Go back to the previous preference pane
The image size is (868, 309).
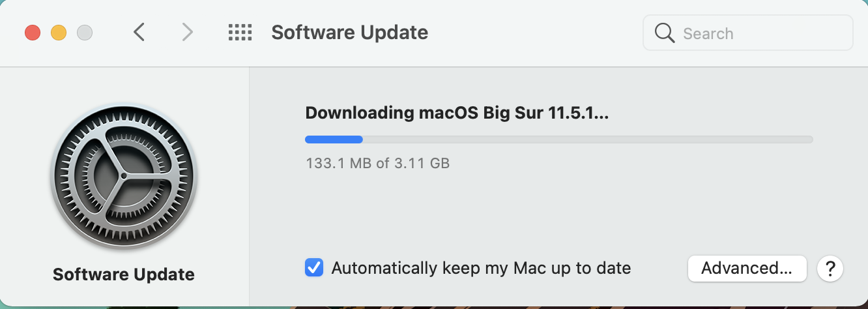click(x=139, y=33)
